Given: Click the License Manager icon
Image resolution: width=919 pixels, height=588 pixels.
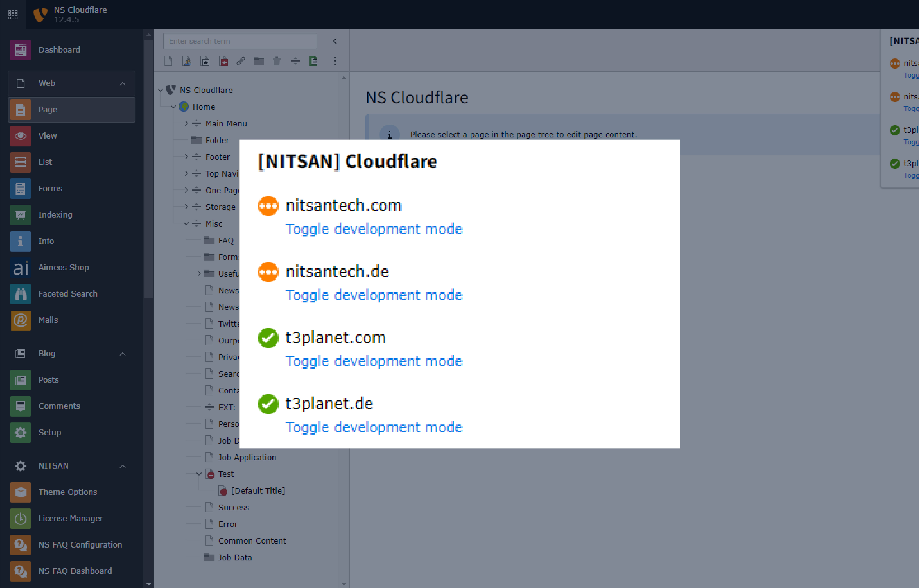Looking at the screenshot, I should pyautogui.click(x=20, y=518).
